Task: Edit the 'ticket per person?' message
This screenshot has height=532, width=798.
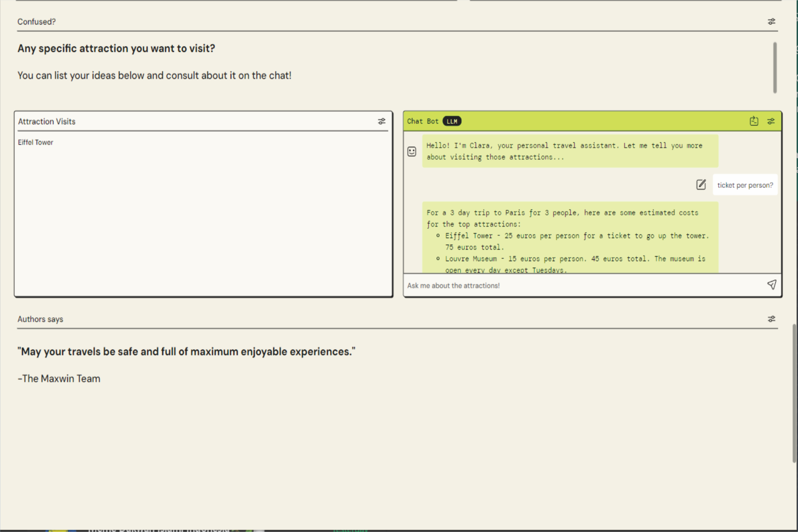Action: [701, 185]
